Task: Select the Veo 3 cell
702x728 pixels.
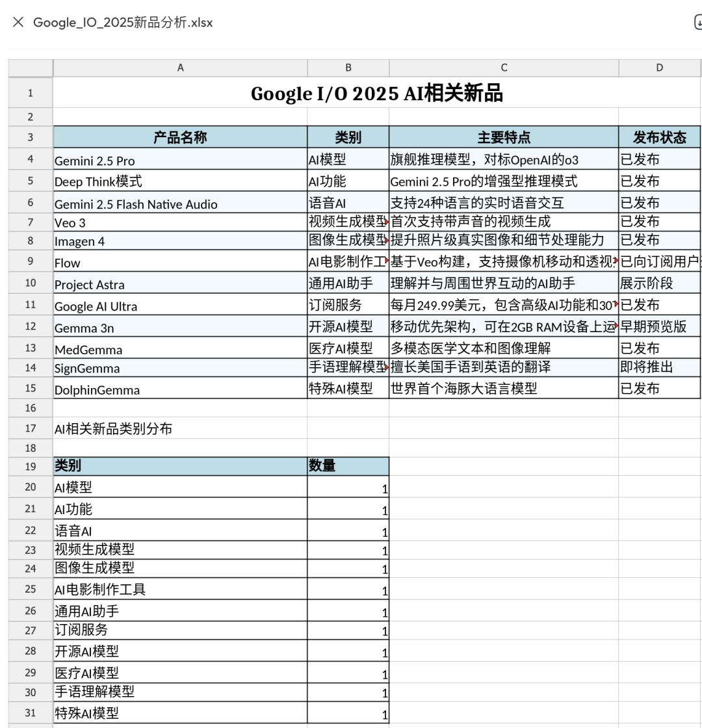Action: (180, 222)
